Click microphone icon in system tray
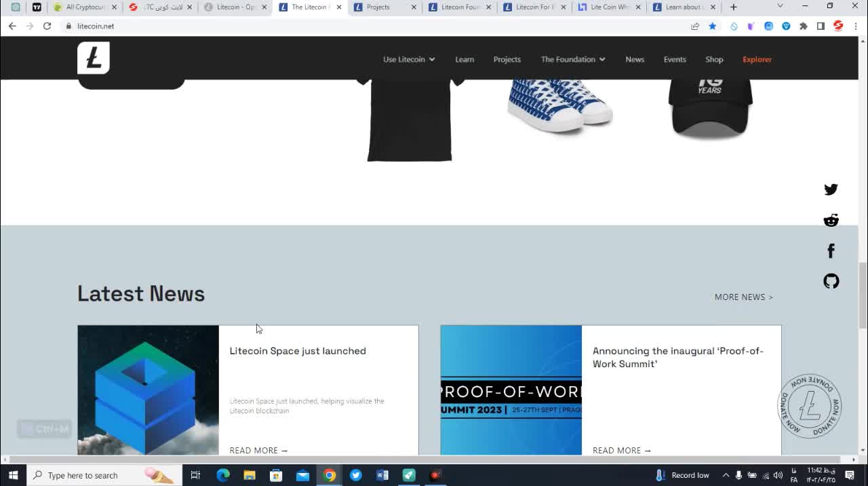The width and height of the screenshot is (868, 486). [x=738, y=475]
